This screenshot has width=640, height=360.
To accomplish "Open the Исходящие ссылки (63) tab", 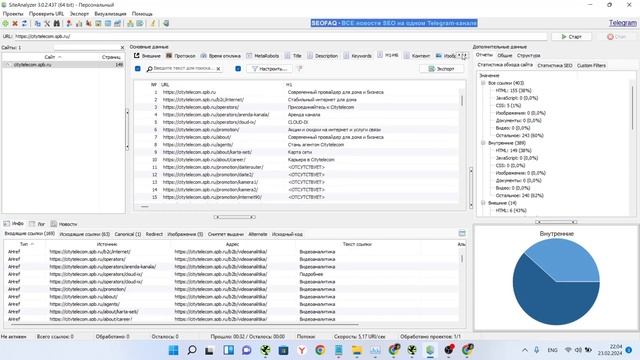I will [x=84, y=234].
